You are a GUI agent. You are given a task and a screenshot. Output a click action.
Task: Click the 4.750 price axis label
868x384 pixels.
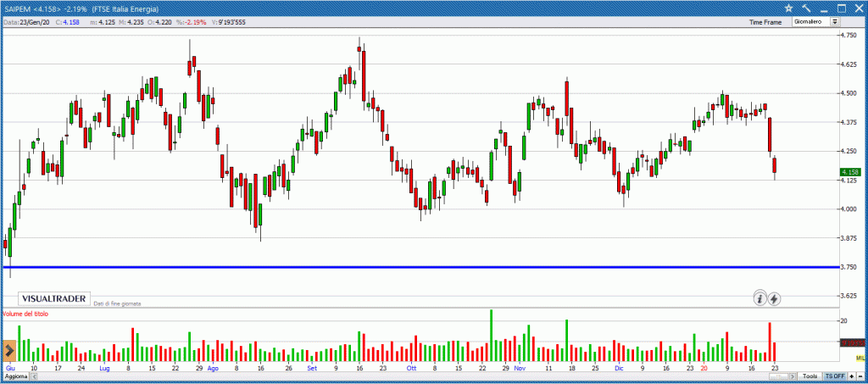tap(849, 35)
